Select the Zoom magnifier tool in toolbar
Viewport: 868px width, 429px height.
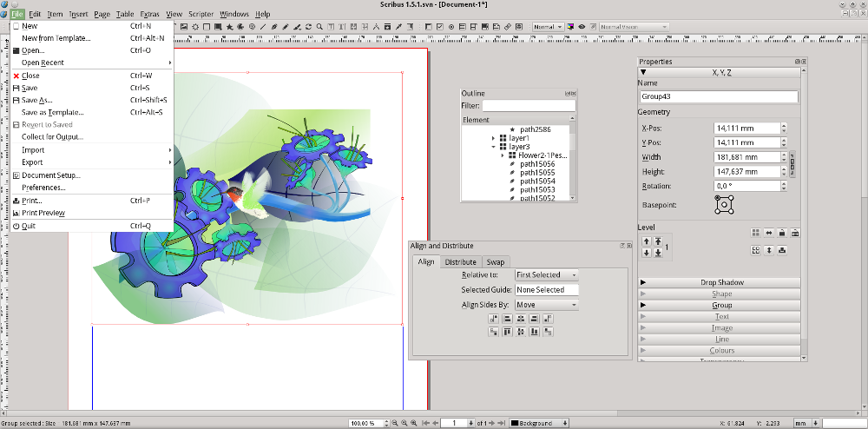[x=319, y=27]
